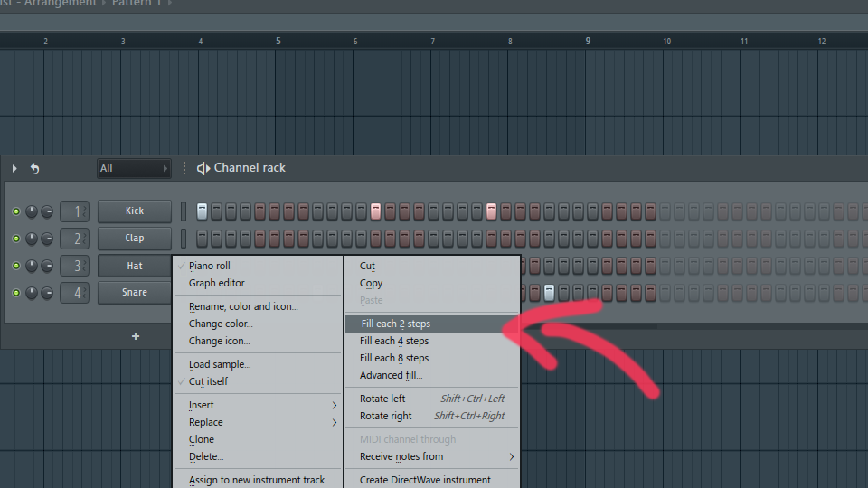Click the Channel rack play arrow icon
The height and width of the screenshot is (488, 868).
pos(14,168)
